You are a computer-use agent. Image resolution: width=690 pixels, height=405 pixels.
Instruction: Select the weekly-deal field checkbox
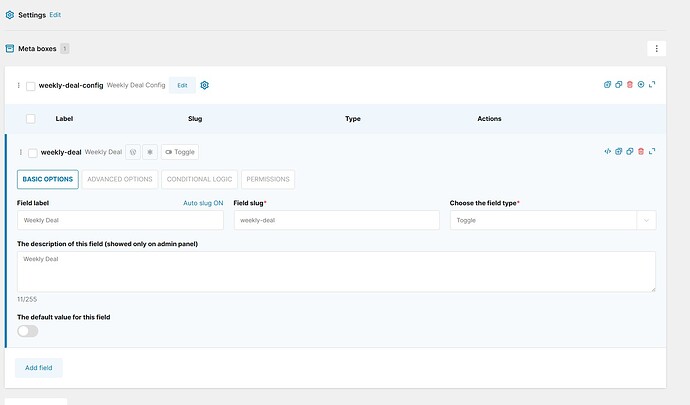point(33,153)
